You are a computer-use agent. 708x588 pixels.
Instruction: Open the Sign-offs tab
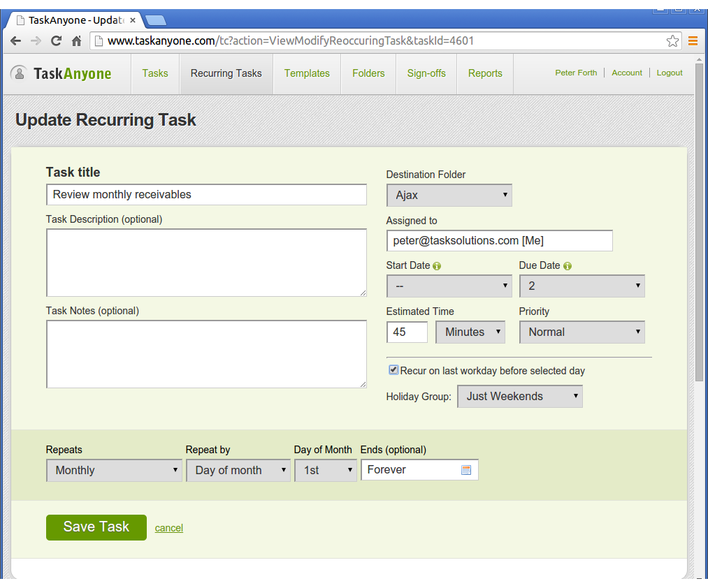[x=426, y=73]
